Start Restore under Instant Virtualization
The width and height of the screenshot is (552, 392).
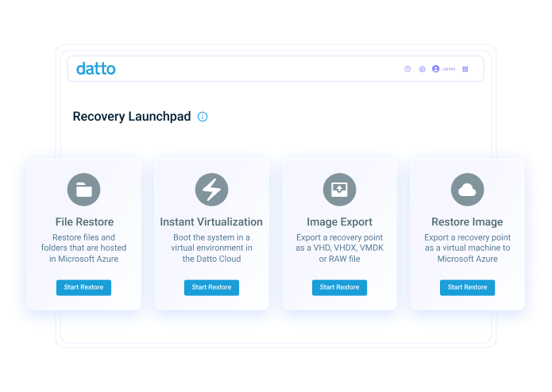pyautogui.click(x=211, y=287)
